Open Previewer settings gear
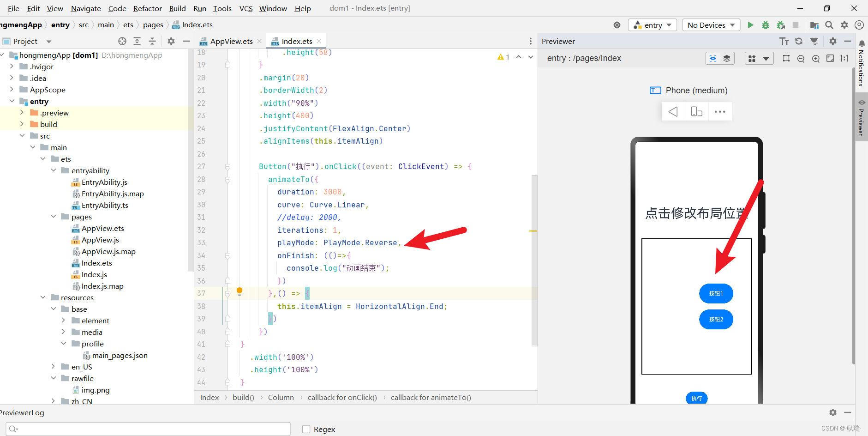The height and width of the screenshot is (436, 868). tap(833, 41)
